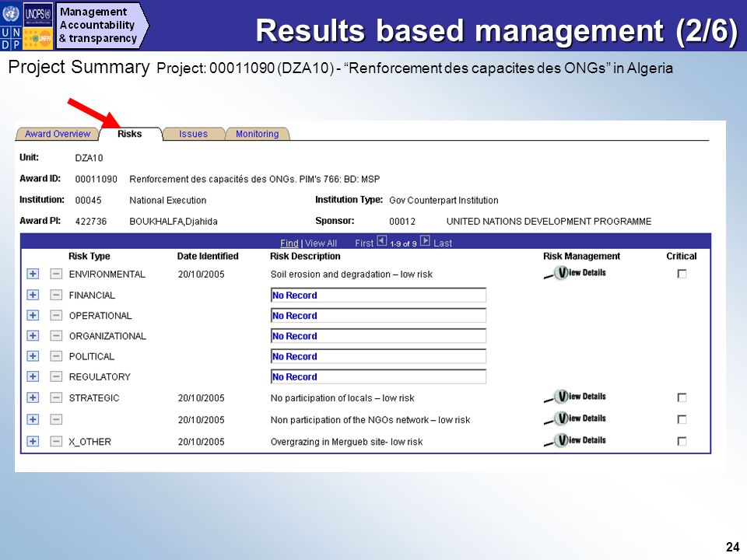Click the 1-9 of 9 record counter
This screenshot has height=560, width=747.
(x=403, y=243)
